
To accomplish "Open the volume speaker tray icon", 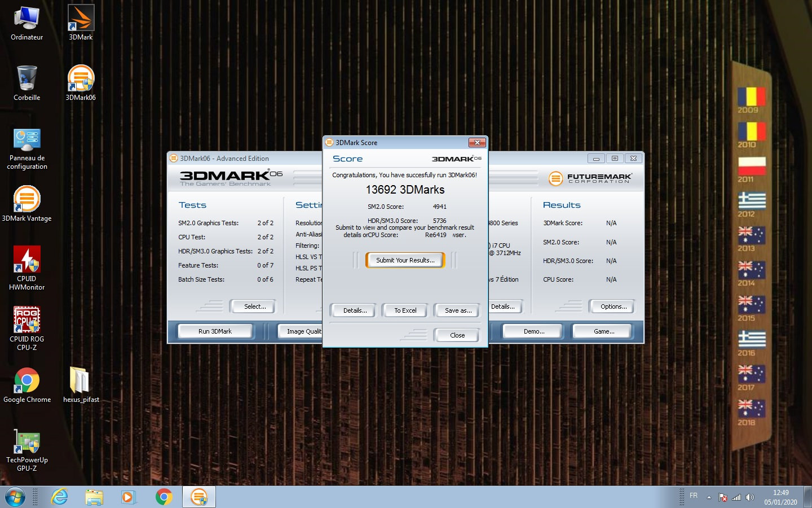I will pyautogui.click(x=750, y=497).
